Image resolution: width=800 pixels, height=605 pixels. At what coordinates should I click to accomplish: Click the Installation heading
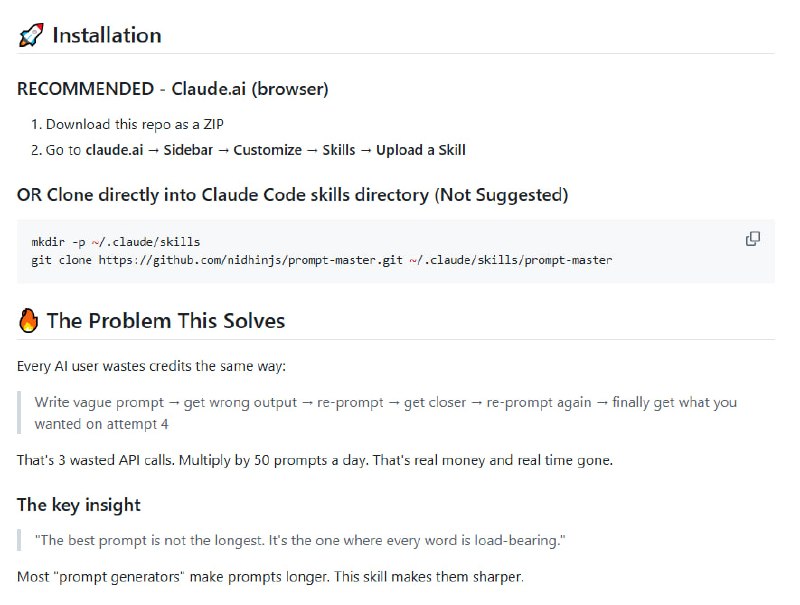pyautogui.click(x=106, y=35)
